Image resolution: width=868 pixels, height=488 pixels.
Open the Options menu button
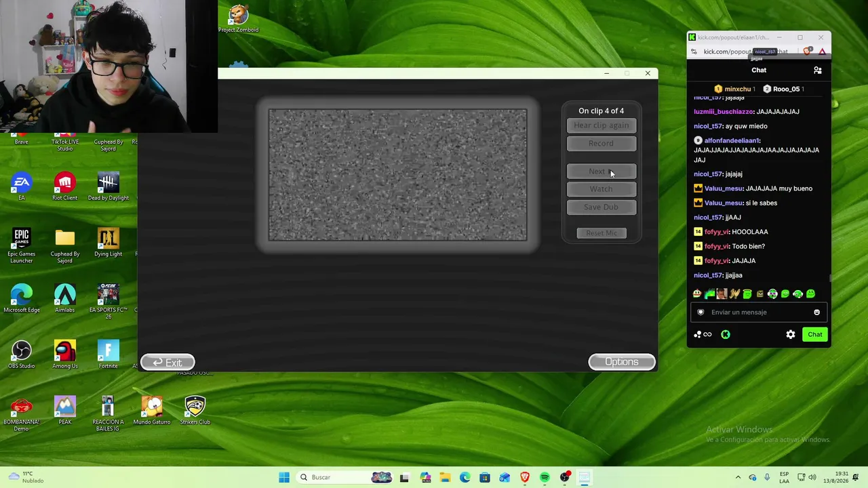click(x=622, y=362)
